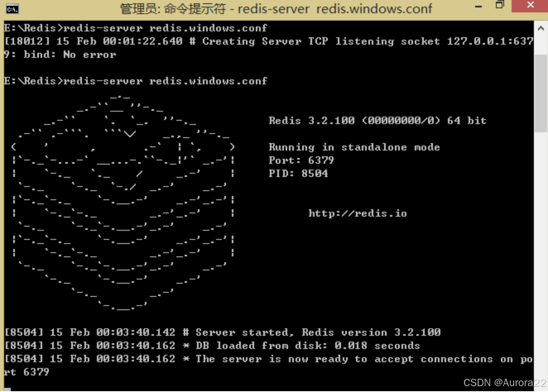
Task: Click the 'rt 6379' wrapped line
Action: (26, 372)
